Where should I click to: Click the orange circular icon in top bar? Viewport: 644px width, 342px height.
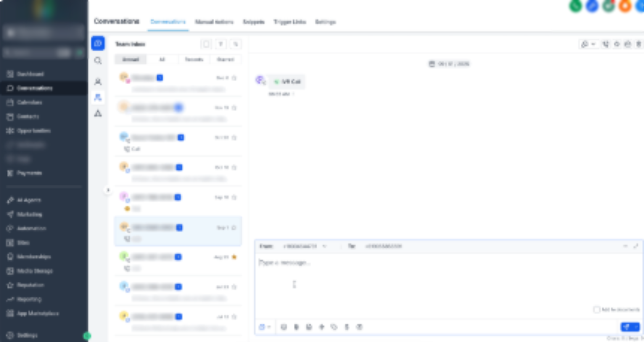[625, 5]
